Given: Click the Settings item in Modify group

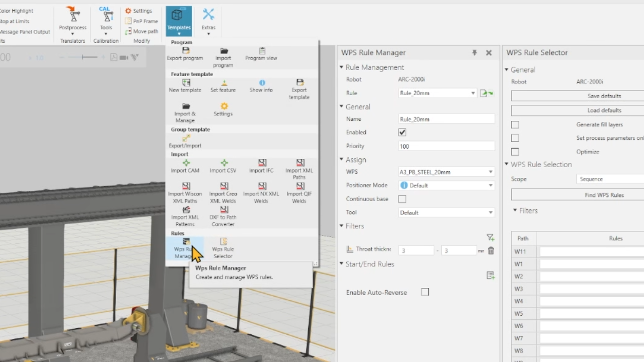Looking at the screenshot, I should coord(139,11).
